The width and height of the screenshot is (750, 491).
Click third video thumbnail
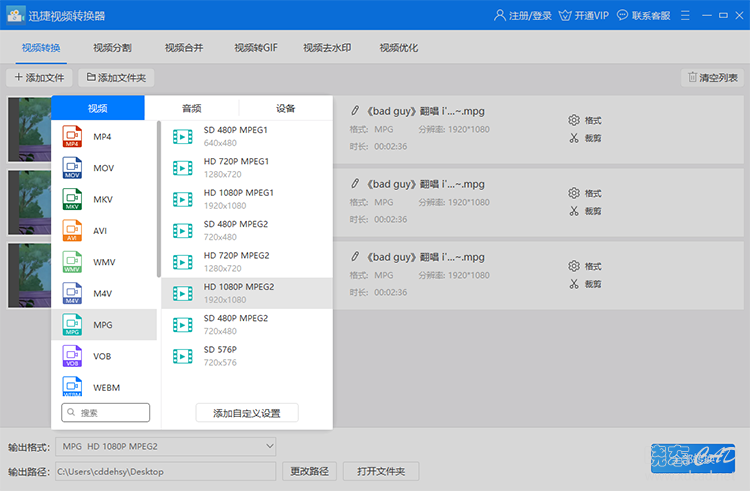tap(30, 275)
